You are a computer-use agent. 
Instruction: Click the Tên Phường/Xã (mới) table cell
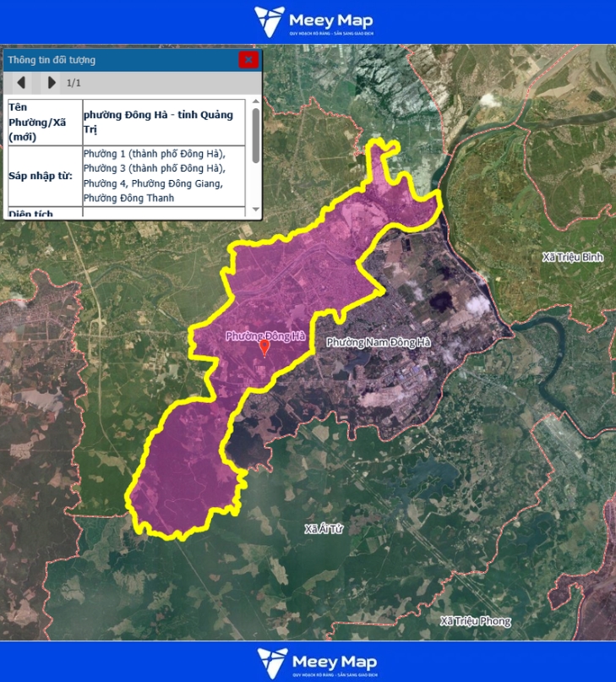click(44, 123)
